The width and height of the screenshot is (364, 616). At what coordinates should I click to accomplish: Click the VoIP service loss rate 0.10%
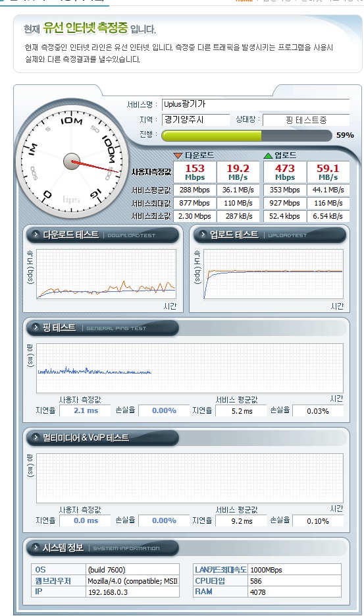(318, 521)
